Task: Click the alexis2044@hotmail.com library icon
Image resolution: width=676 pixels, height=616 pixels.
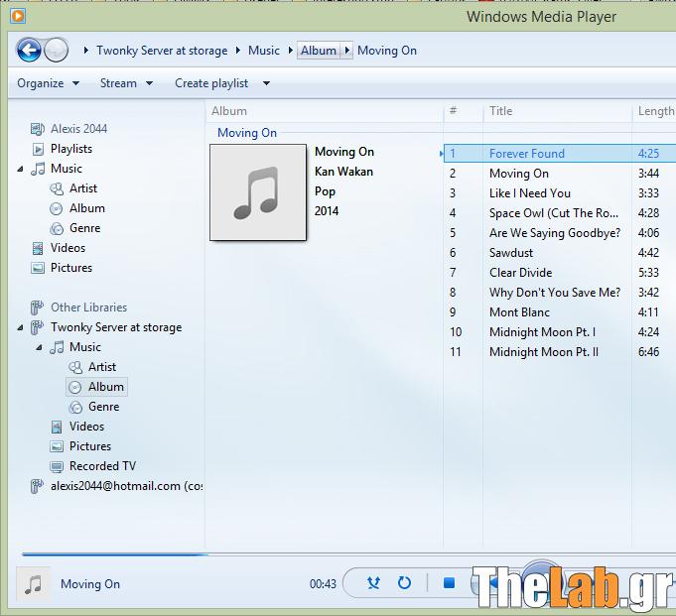Action: pos(37,486)
